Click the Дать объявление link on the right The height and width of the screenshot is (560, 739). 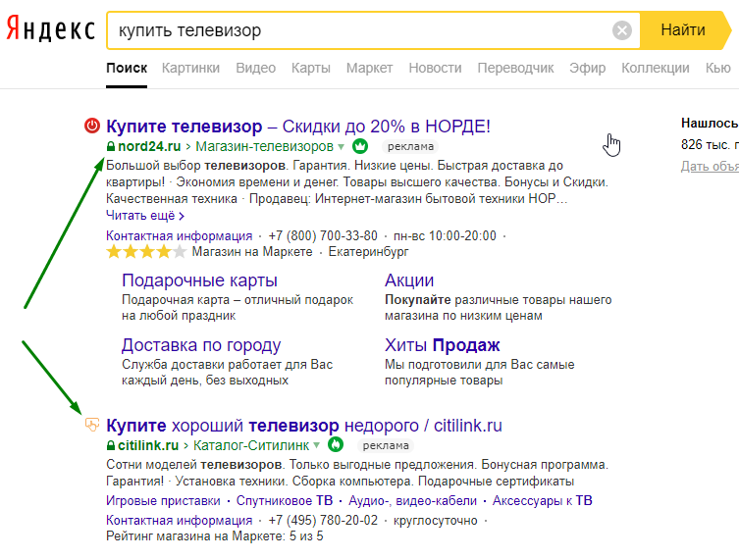(x=710, y=166)
